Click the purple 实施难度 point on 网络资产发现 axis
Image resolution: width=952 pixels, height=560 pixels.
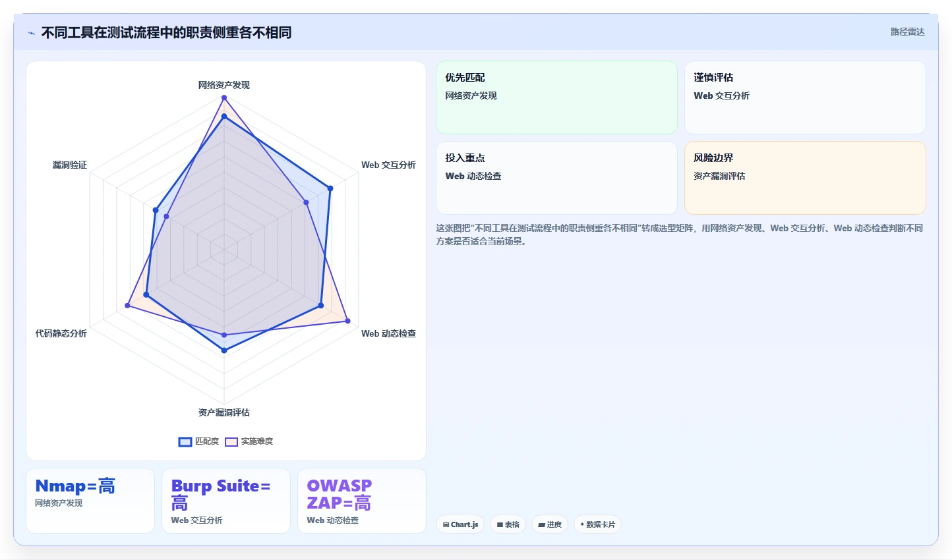click(x=224, y=98)
